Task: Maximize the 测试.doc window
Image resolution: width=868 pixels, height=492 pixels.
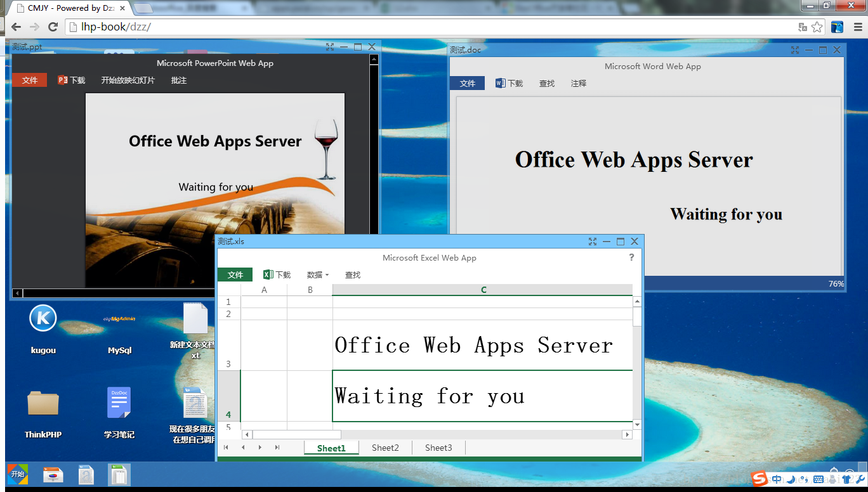Action: click(x=823, y=50)
